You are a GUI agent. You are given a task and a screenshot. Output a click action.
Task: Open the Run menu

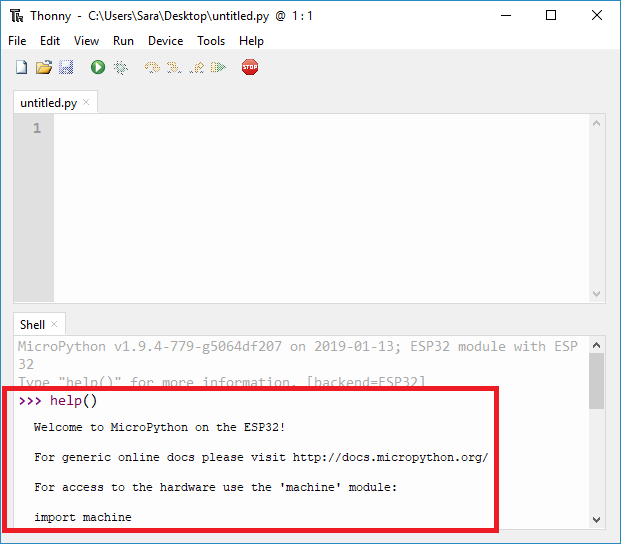[x=123, y=41]
